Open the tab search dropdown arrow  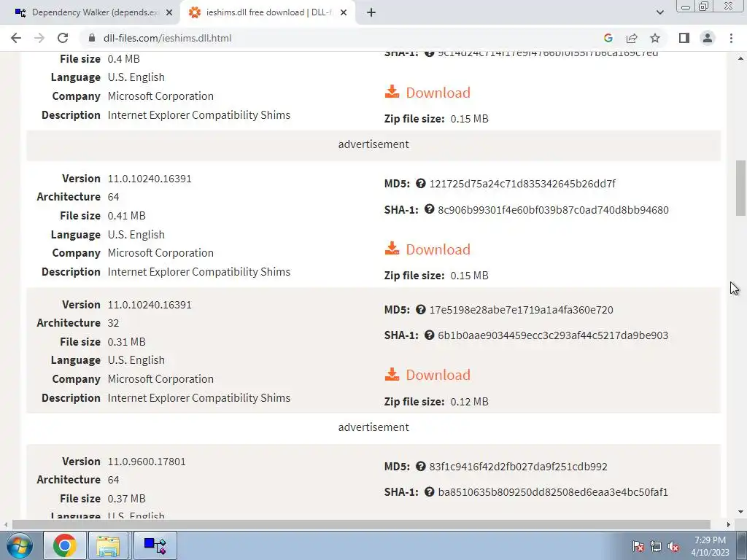(x=659, y=12)
